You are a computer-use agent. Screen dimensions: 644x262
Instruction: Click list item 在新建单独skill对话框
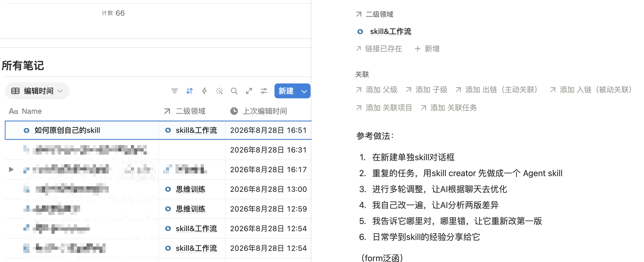pyautogui.click(x=413, y=157)
